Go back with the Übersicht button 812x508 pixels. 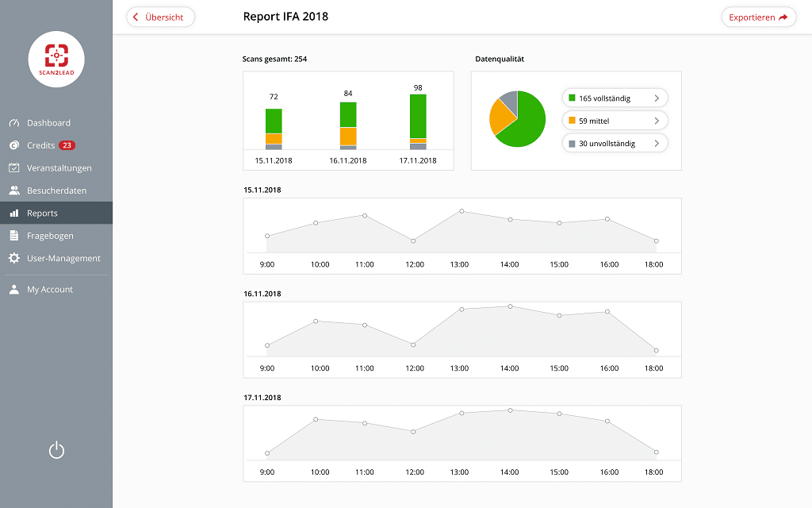(x=160, y=17)
